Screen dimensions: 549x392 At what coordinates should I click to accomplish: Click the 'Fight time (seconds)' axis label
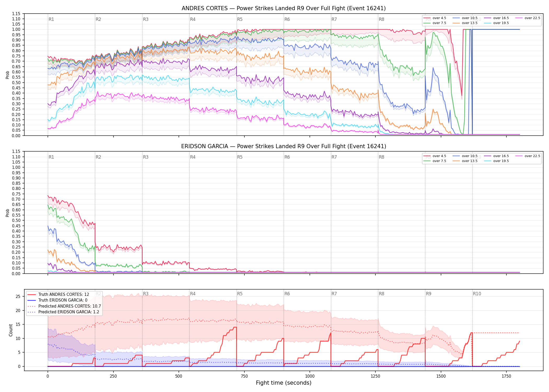point(284,383)
